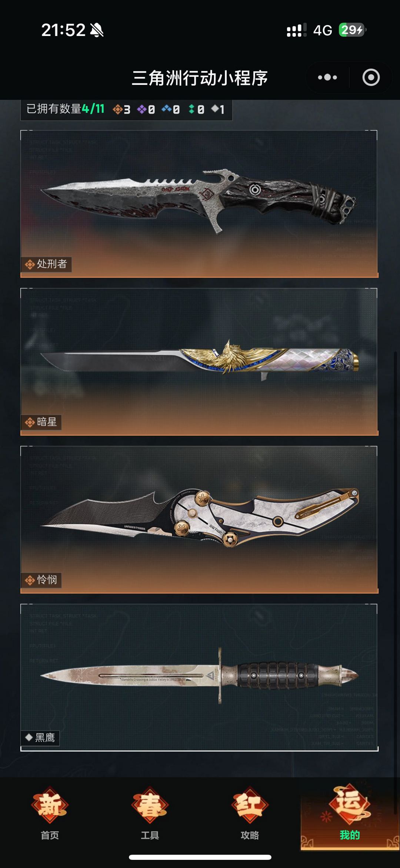
Task: Select the green rarity count icon
Action: pos(191,109)
